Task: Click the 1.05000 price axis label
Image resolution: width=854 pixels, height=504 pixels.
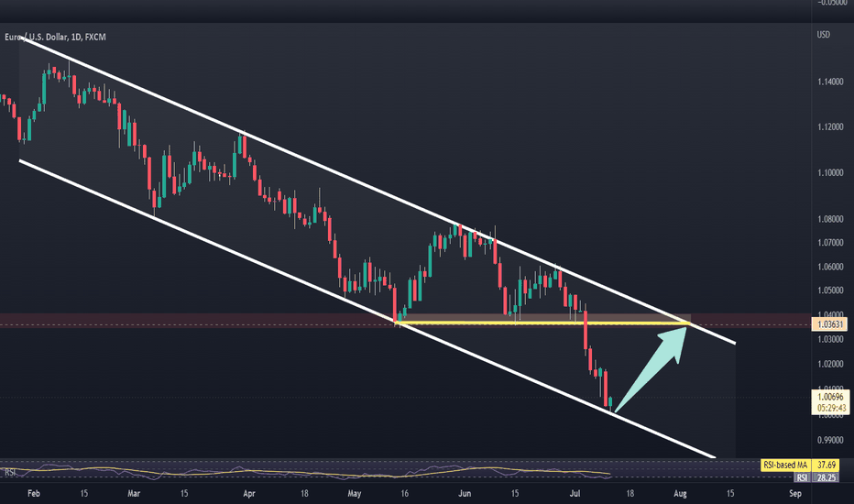Action: 830,290
